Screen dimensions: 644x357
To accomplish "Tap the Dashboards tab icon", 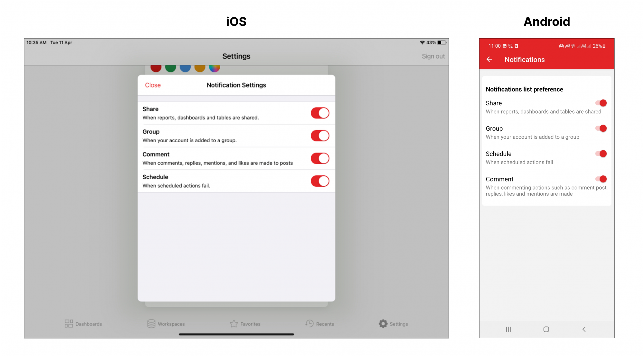I will pyautogui.click(x=69, y=324).
